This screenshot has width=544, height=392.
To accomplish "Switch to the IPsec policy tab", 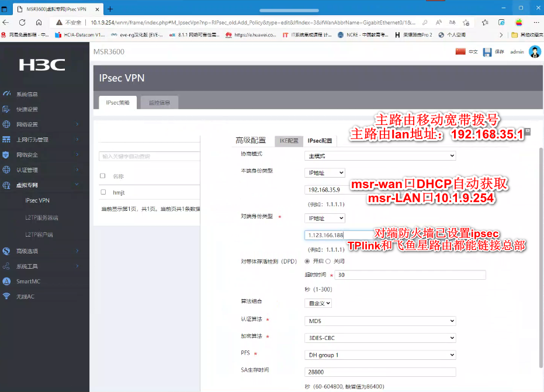I will 117,103.
